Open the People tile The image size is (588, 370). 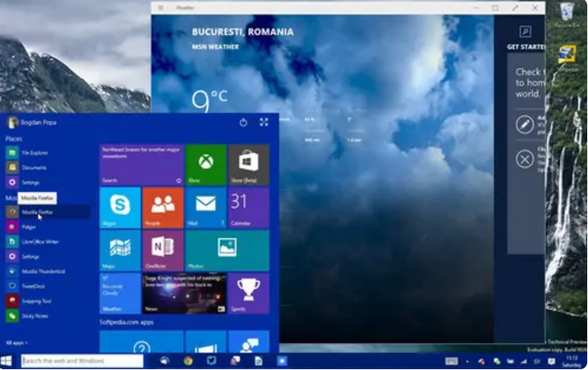(163, 208)
